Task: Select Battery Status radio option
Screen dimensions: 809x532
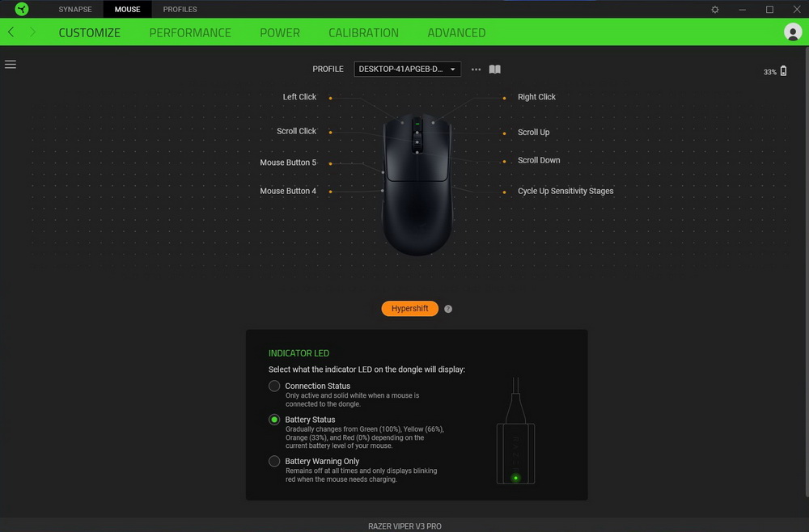Action: 274,420
